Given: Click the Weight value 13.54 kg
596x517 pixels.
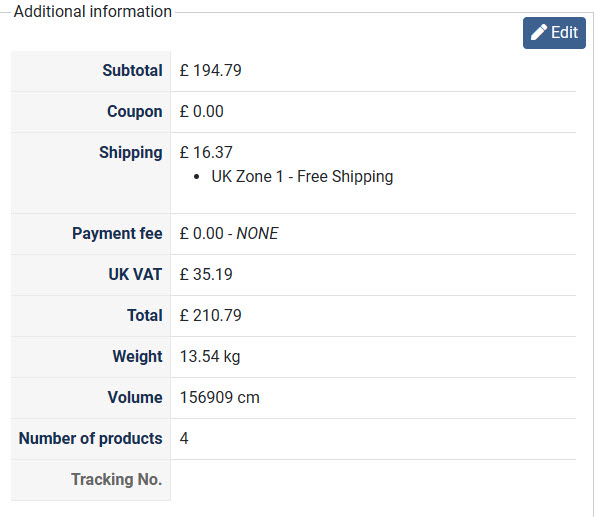Looking at the screenshot, I should pyautogui.click(x=209, y=357).
